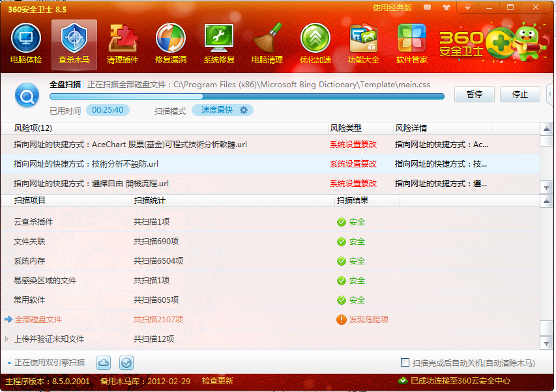Click 检查更新 in the status bar
The width and height of the screenshot is (556, 392).
pos(217,381)
